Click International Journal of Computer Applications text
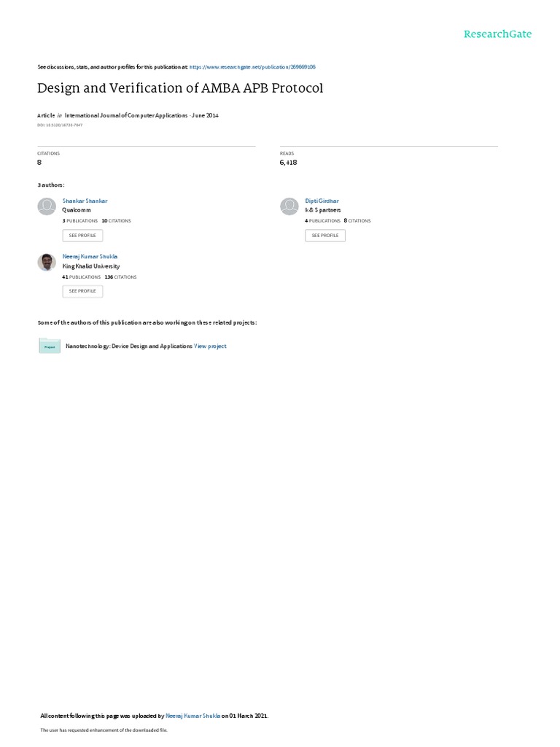This screenshot has height=747, width=560. pyautogui.click(x=126, y=115)
